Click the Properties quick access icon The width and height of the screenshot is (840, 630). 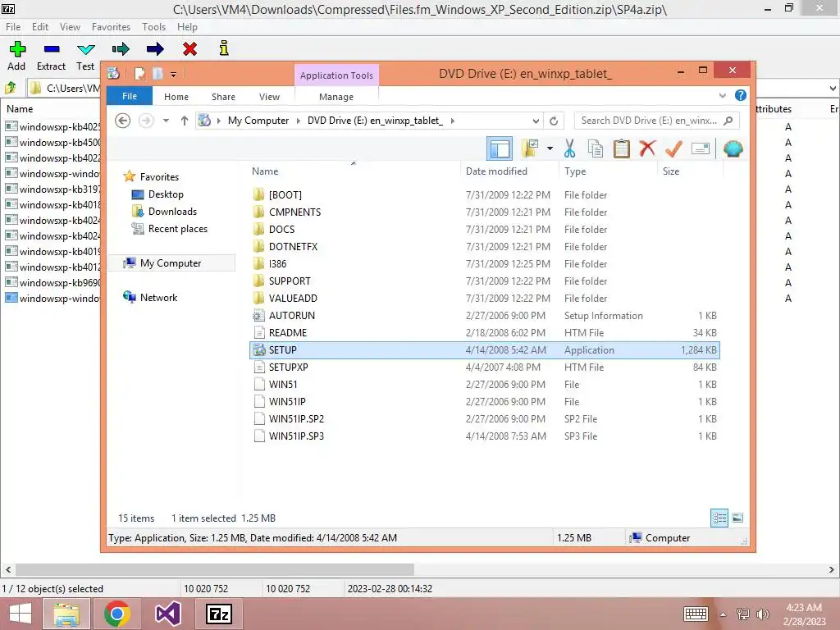[139, 74]
